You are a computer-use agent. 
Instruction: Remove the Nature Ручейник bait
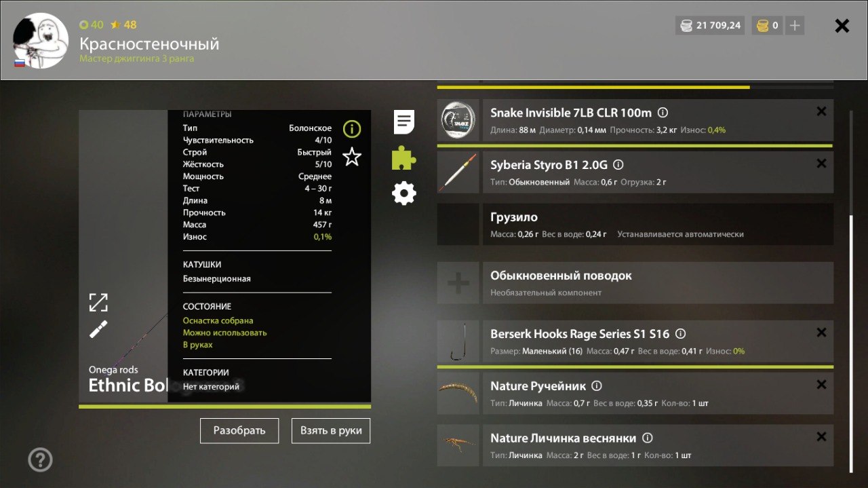click(821, 385)
